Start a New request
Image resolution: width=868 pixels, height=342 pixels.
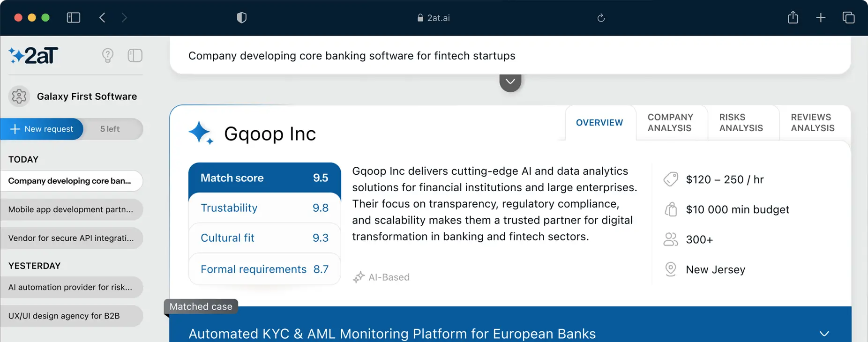(42, 129)
